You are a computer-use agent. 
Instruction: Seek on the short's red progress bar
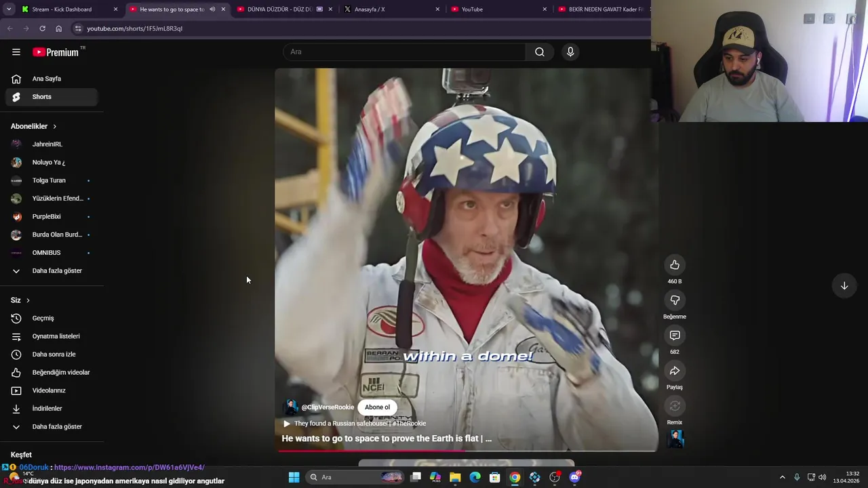click(465, 451)
